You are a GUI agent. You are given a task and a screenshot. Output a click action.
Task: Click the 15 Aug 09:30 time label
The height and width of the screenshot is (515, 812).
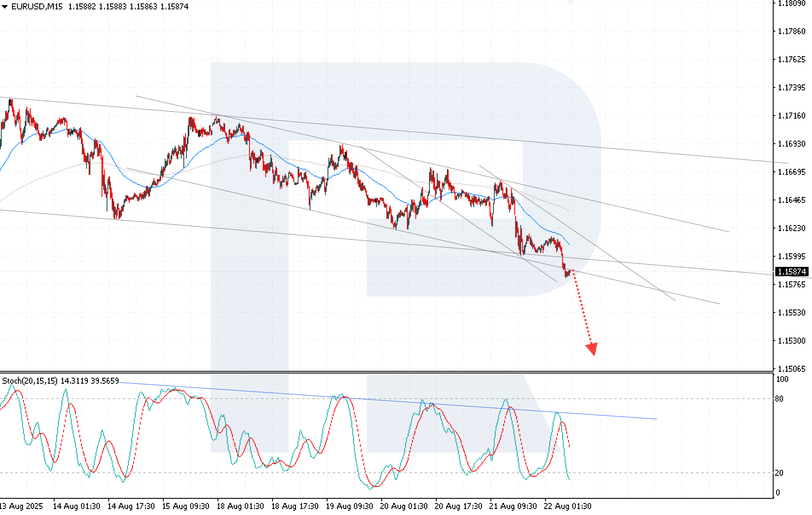(x=185, y=506)
